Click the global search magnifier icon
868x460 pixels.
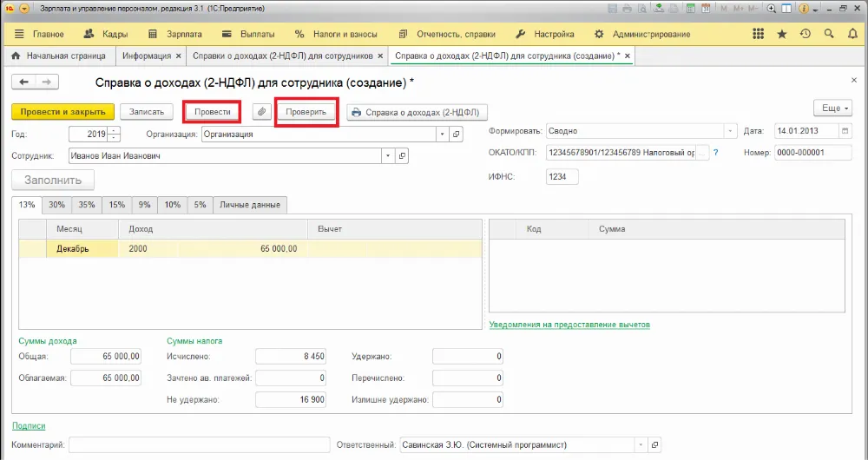pyautogui.click(x=829, y=34)
